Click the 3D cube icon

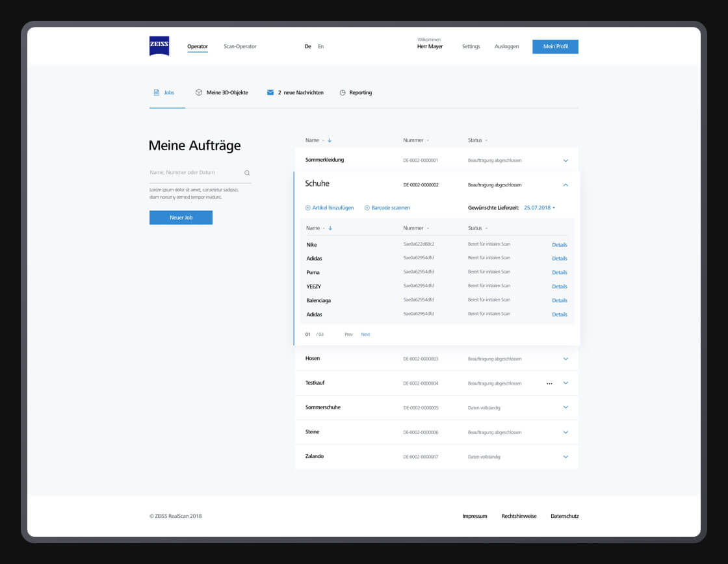tap(199, 93)
